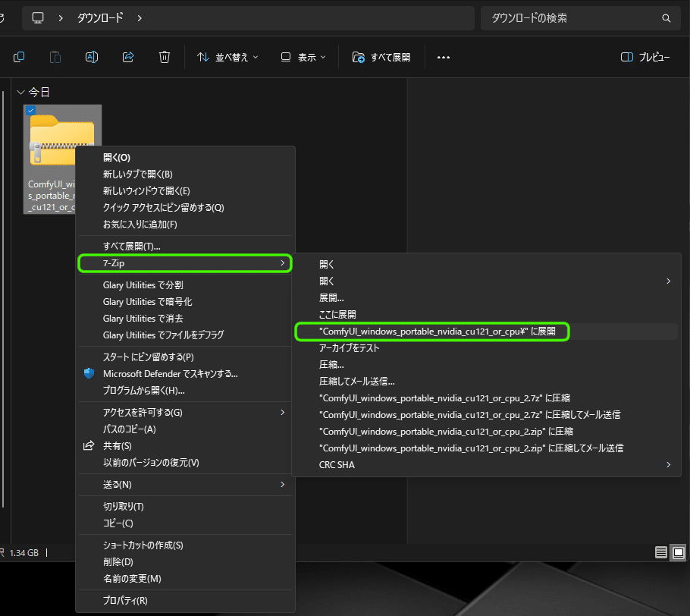The width and height of the screenshot is (690, 616).
Task: Click the search magnifier icon
Action: pyautogui.click(x=666, y=18)
